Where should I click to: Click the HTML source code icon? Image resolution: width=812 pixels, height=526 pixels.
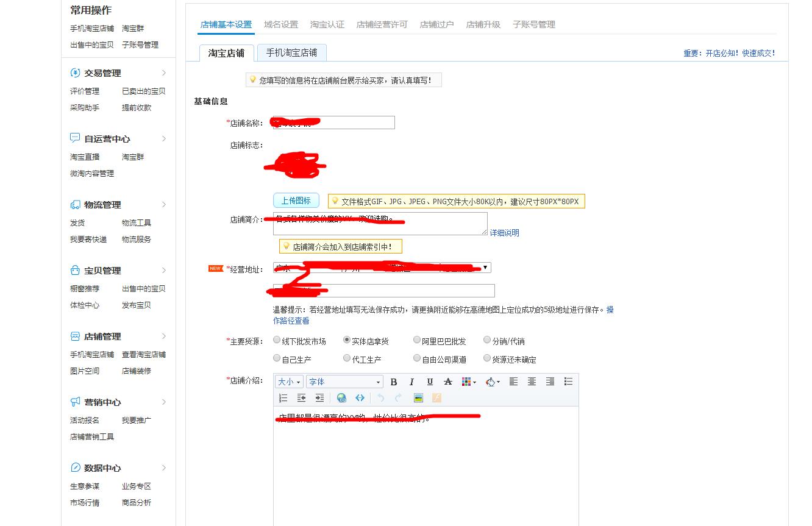pyautogui.click(x=360, y=398)
